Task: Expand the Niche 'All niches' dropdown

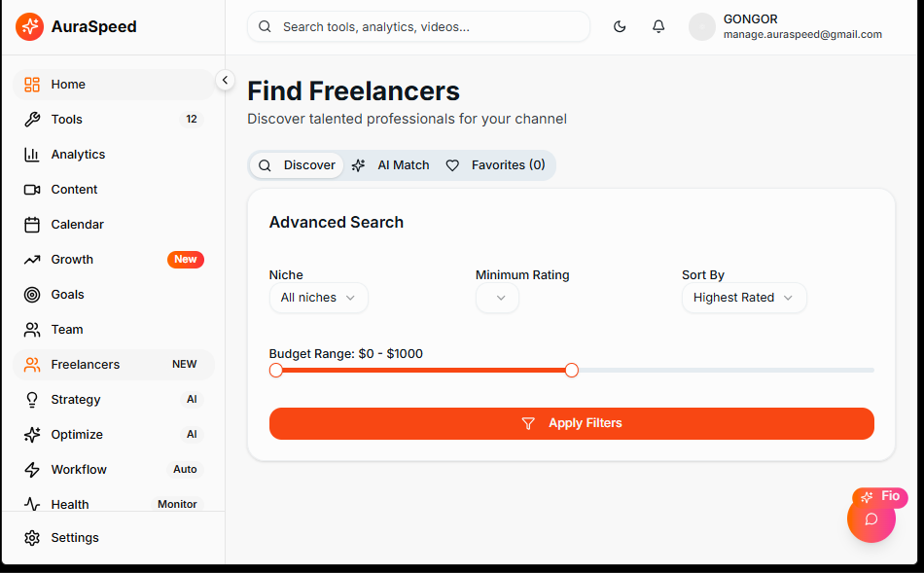Action: pyautogui.click(x=318, y=298)
